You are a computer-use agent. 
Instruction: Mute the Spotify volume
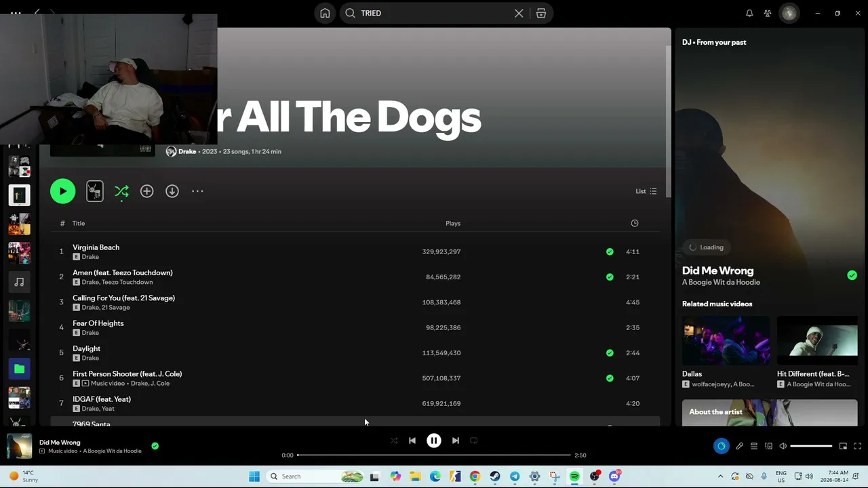click(783, 446)
